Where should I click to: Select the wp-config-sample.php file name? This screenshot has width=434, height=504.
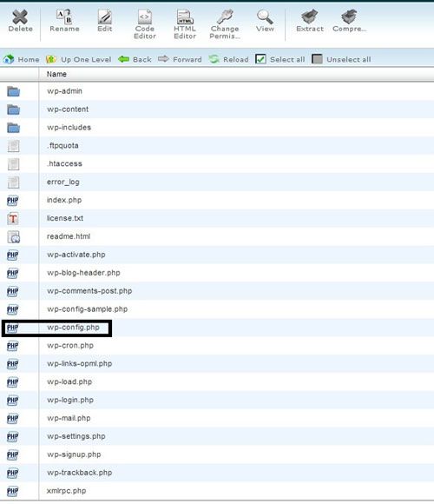88,309
